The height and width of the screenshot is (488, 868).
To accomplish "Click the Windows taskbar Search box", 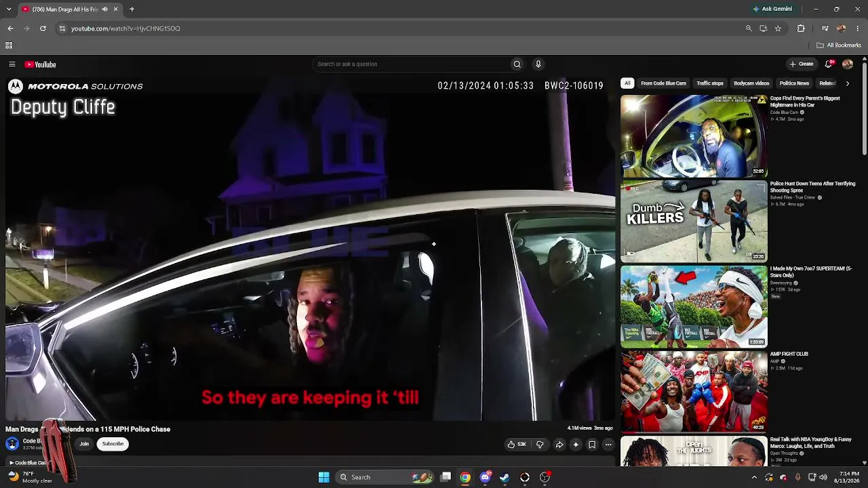I will click(x=385, y=477).
